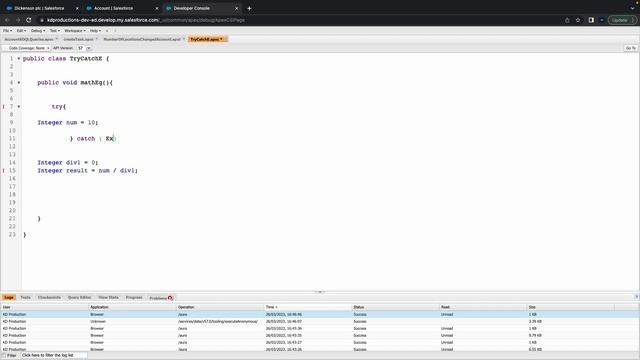The width and height of the screenshot is (640, 360).
Task: Collapse the class fold arrow on line 1
Action: (19, 58)
